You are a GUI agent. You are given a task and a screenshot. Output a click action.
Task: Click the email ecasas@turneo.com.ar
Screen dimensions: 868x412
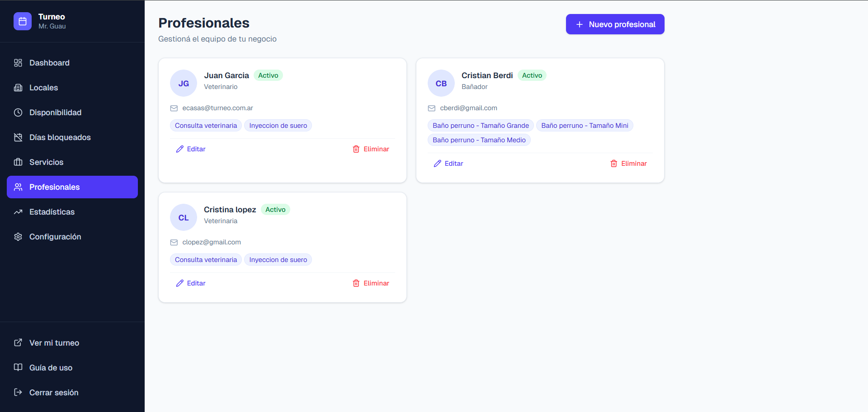pyautogui.click(x=217, y=108)
